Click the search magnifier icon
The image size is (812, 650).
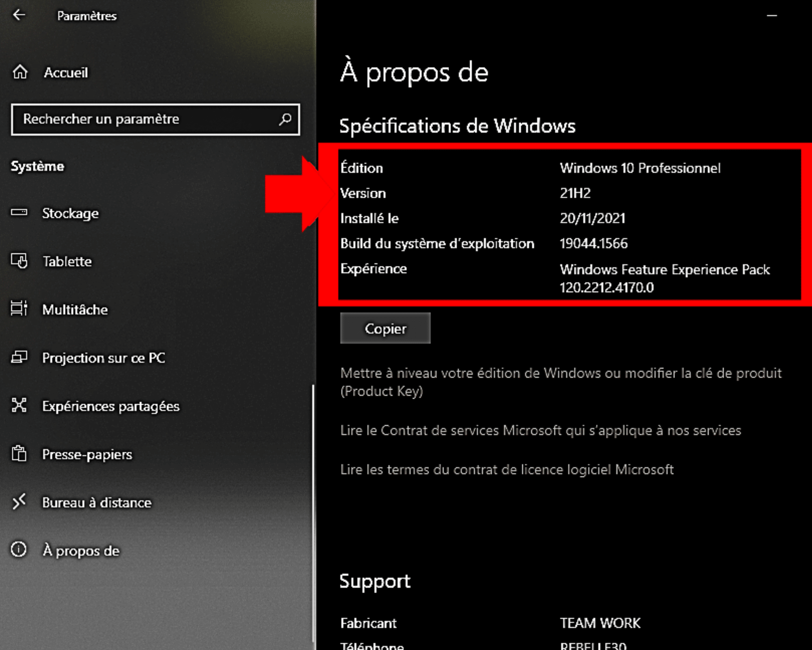click(285, 119)
